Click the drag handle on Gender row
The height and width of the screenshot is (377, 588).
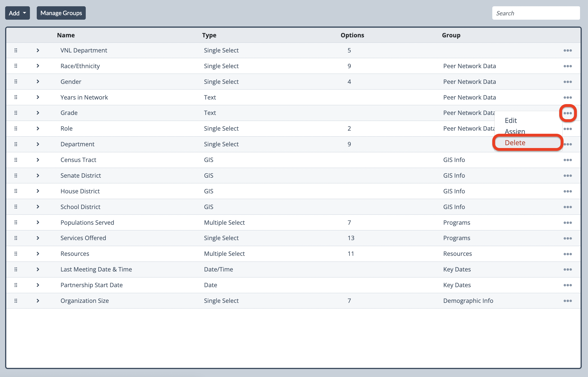16,82
